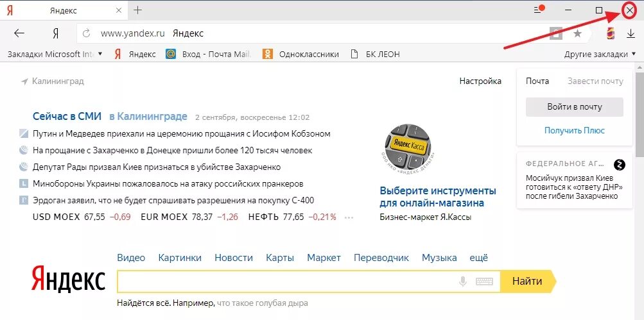Open news Минобороны Украины пожаловалось
This screenshot has width=644, height=320.
[x=168, y=184]
